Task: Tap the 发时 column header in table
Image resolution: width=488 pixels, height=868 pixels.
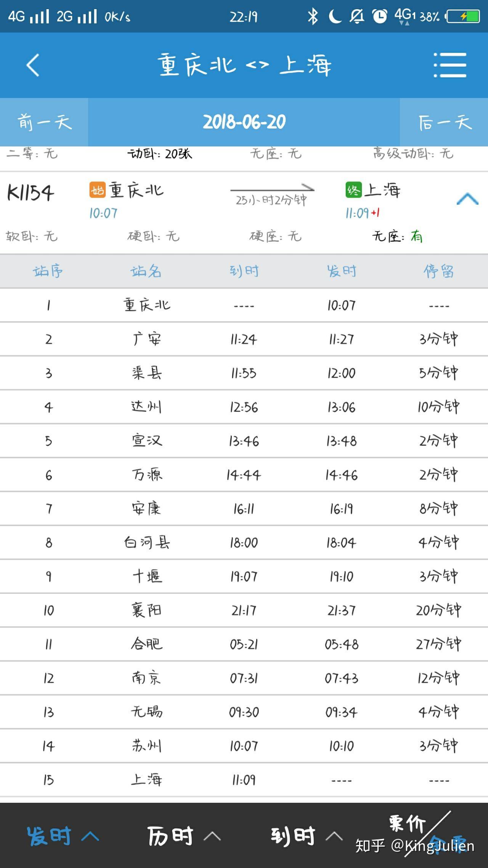Action: [x=342, y=271]
